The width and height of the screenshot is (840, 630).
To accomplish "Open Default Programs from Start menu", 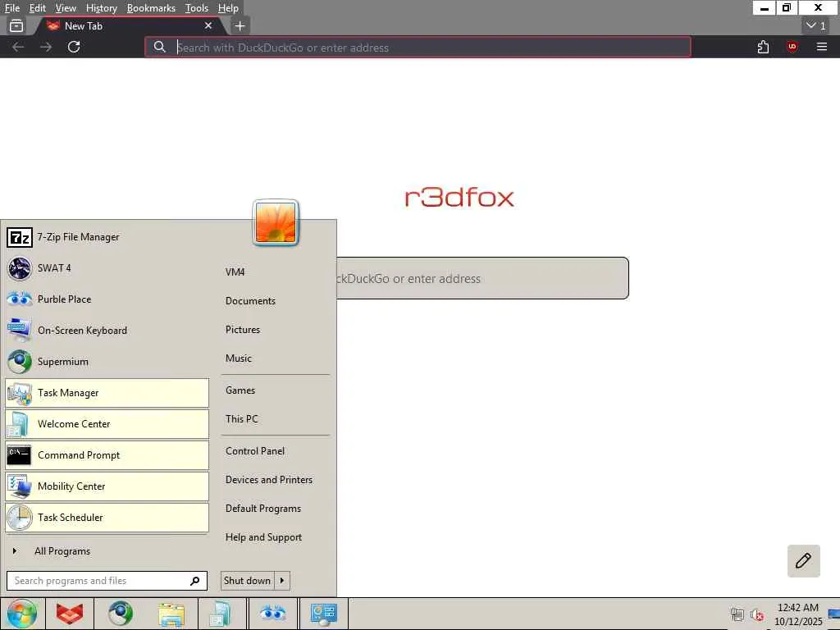I will point(263,509).
